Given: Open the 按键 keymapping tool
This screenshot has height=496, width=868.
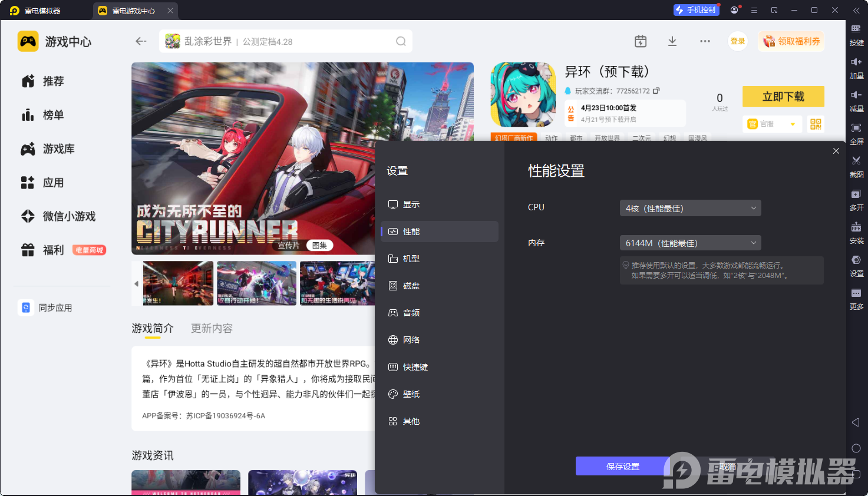Looking at the screenshot, I should (856, 35).
